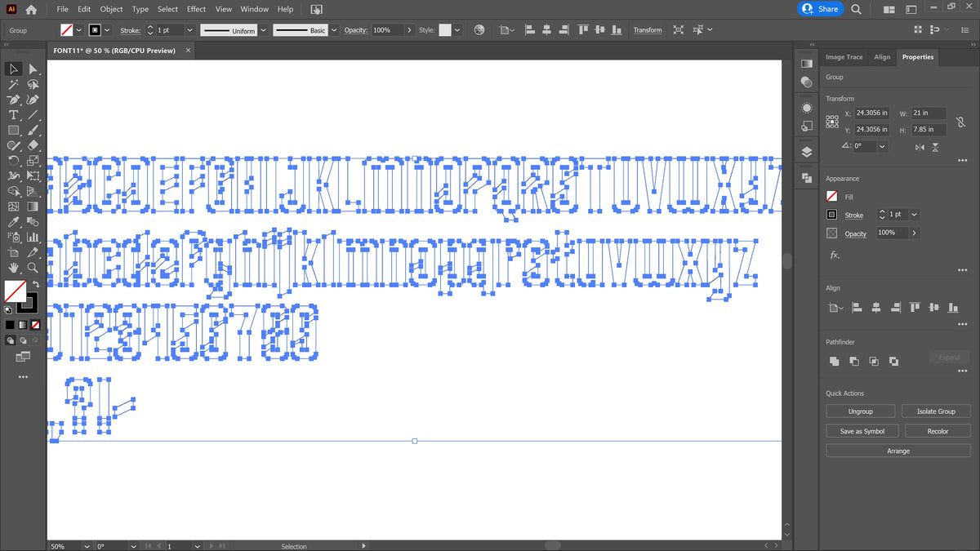Toggle Constrain Width and Height Proportions link
The width and height of the screenshot is (980, 551).
click(961, 122)
